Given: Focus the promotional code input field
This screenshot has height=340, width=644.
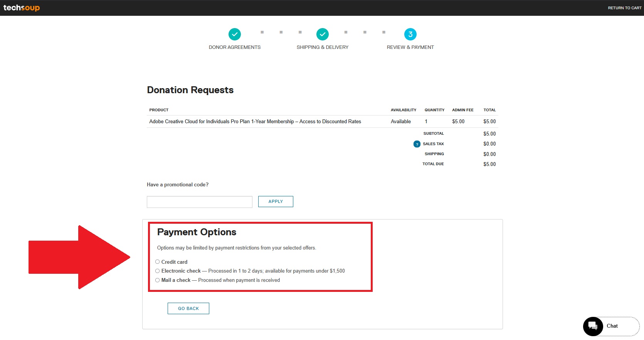Looking at the screenshot, I should pos(200,202).
